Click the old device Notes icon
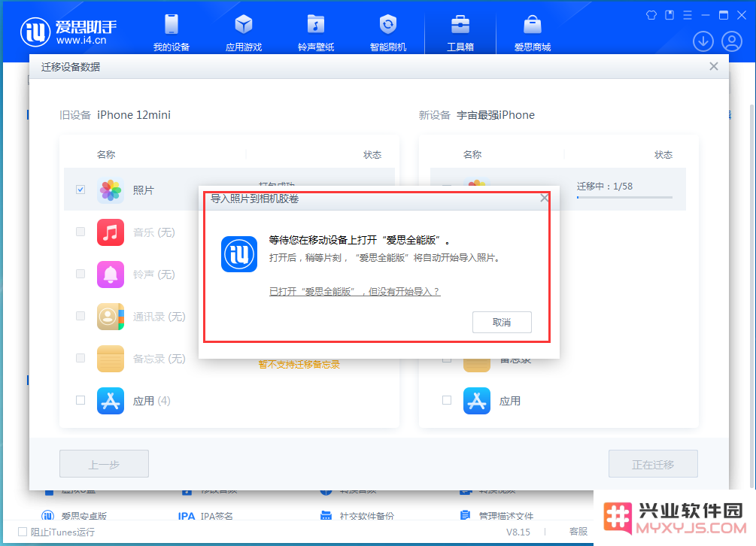The height and width of the screenshot is (546, 756). (111, 359)
